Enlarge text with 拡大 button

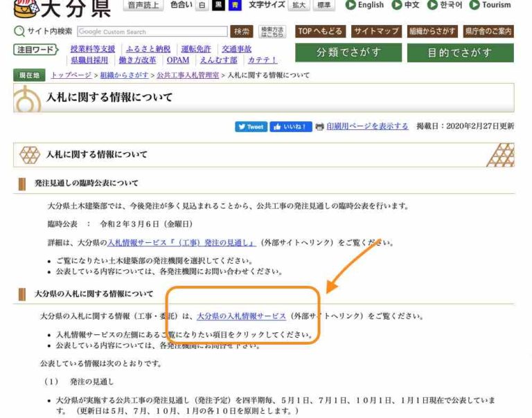click(299, 6)
